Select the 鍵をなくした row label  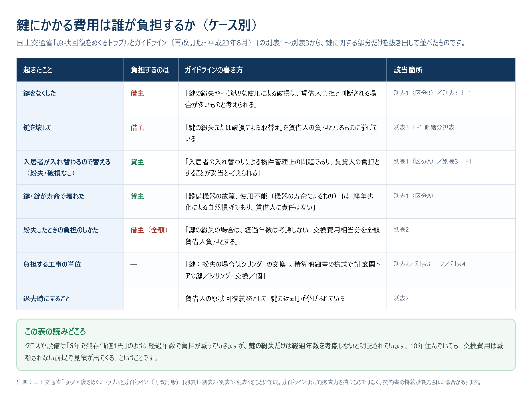coord(39,93)
